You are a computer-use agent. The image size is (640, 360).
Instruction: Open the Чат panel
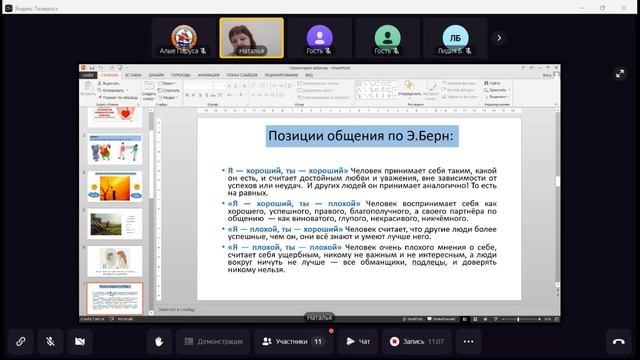[x=358, y=341]
